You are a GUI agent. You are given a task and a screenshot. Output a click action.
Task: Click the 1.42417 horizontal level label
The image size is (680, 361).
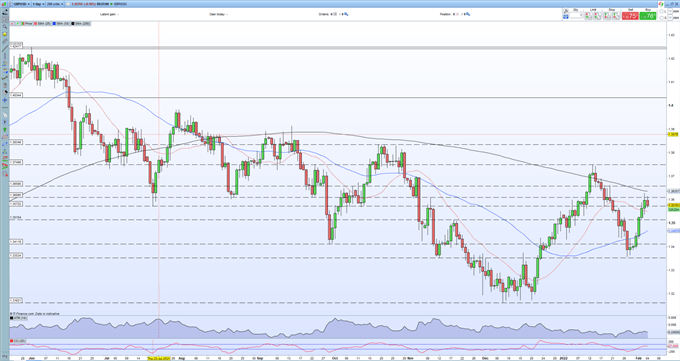click(x=16, y=46)
